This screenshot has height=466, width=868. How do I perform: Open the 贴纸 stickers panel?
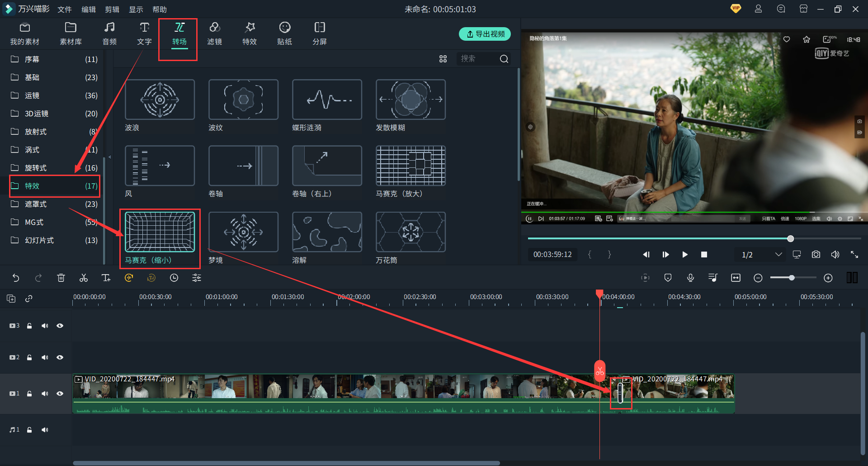click(284, 34)
